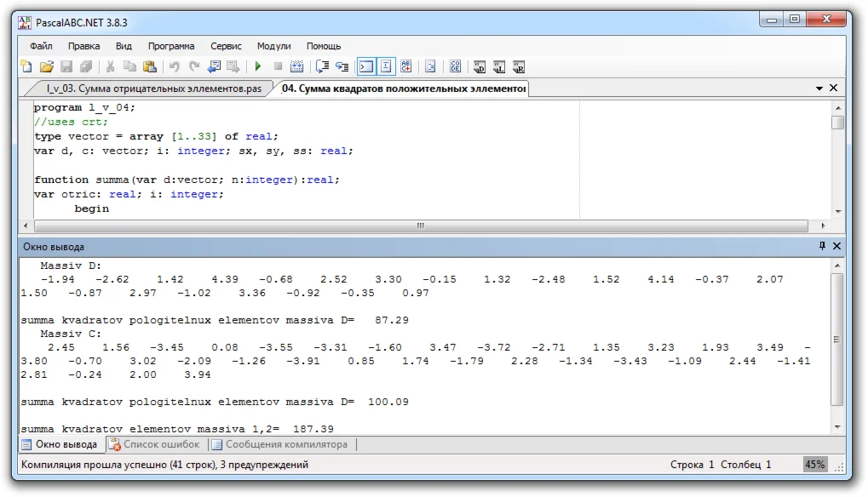This screenshot has width=868, height=497.
Task: Pin the Окно вывода panel
Action: [x=822, y=246]
